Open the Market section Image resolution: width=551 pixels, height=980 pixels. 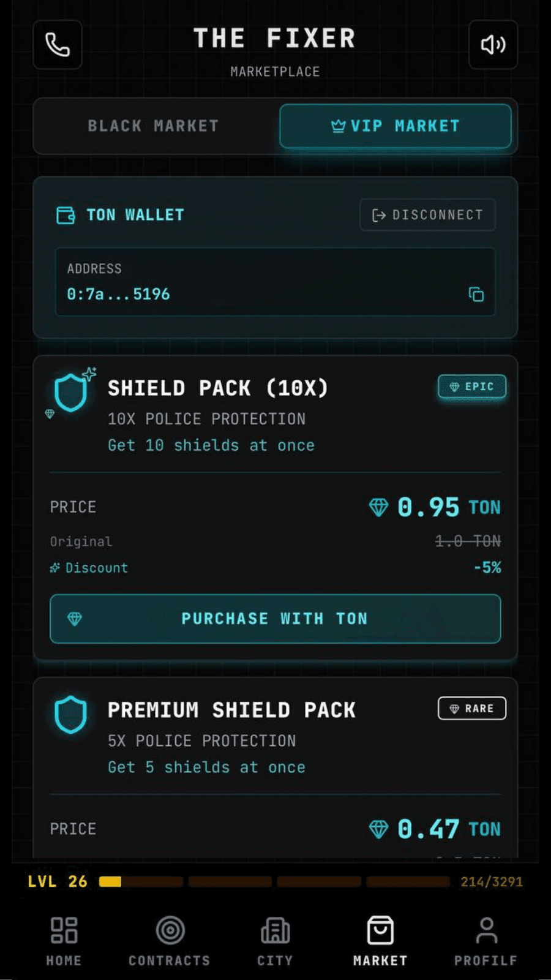click(380, 941)
